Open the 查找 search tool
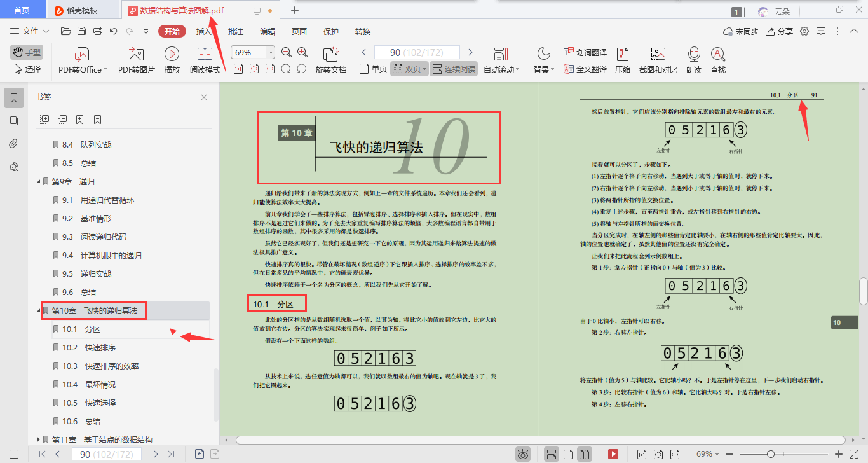This screenshot has width=868, height=463. pyautogui.click(x=718, y=60)
